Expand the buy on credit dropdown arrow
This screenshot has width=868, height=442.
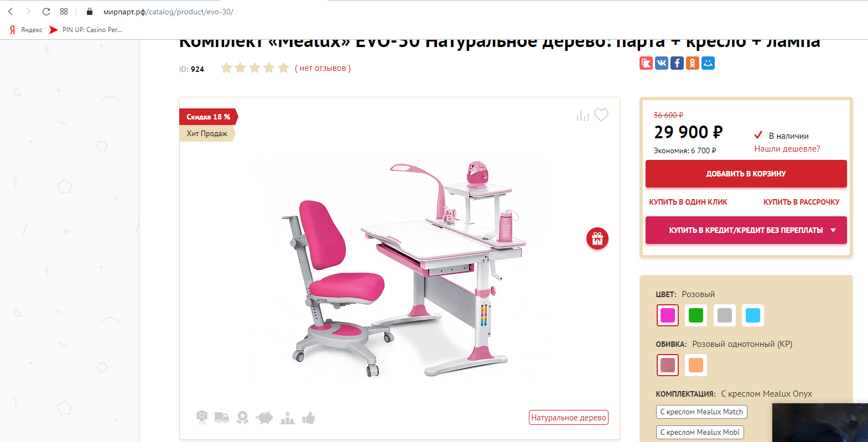833,230
